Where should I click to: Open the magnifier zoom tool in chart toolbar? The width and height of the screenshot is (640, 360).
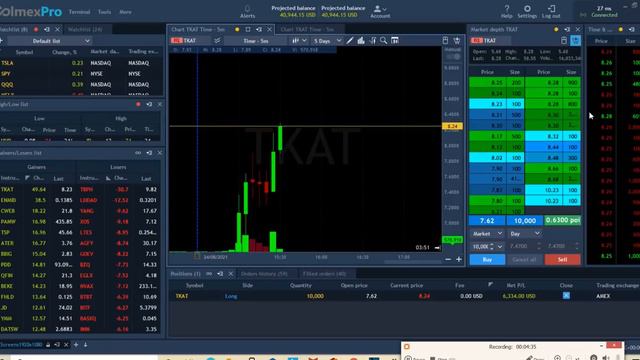(x=384, y=40)
